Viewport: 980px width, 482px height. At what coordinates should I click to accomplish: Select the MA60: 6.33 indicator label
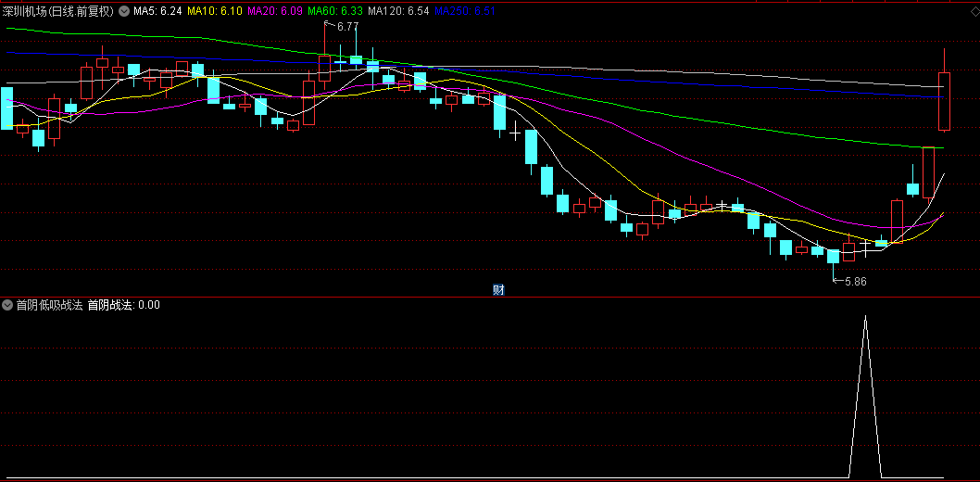pos(334,10)
